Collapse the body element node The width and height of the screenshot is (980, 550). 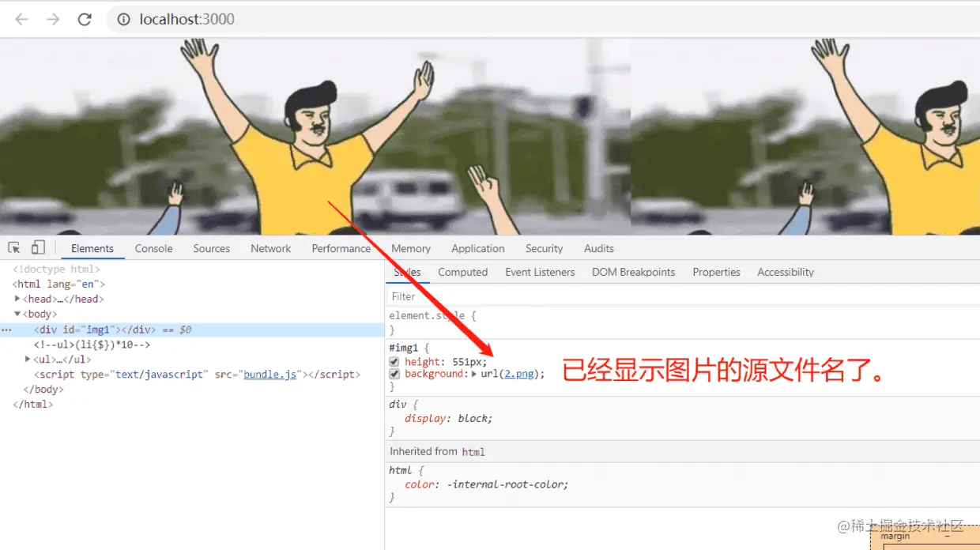pos(18,315)
